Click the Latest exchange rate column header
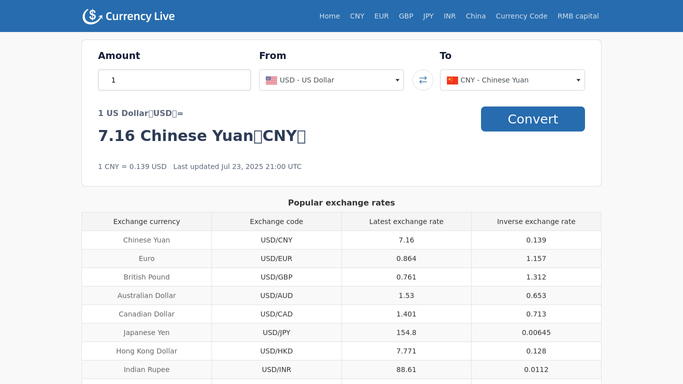This screenshot has height=384, width=683. point(406,222)
